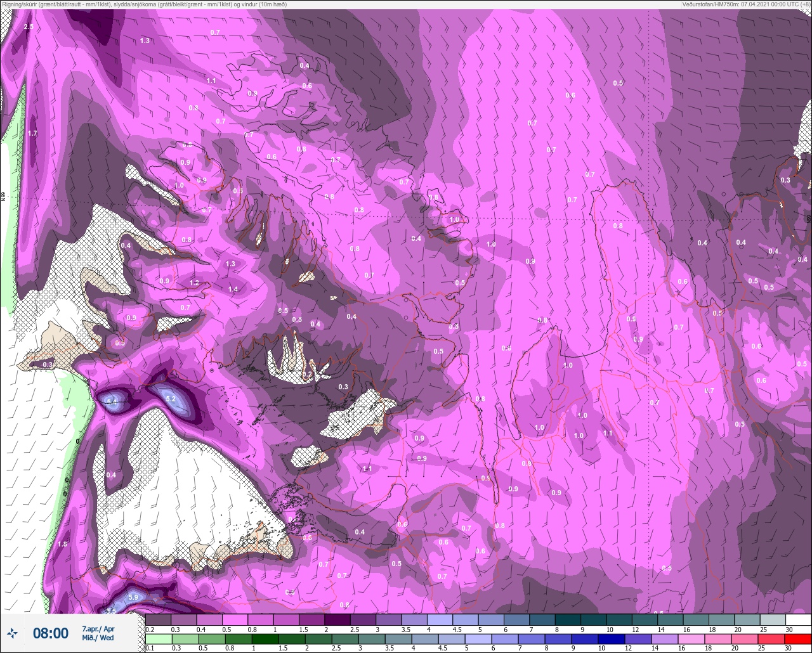Click the 2.5 value at the map's corner
The height and width of the screenshot is (653, 812).
point(29,27)
